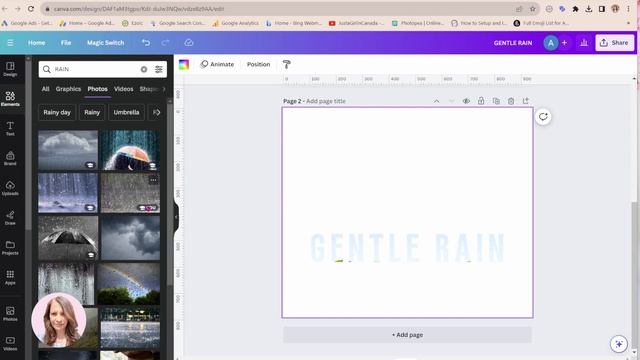Delete page 2 with trash icon

(x=511, y=101)
